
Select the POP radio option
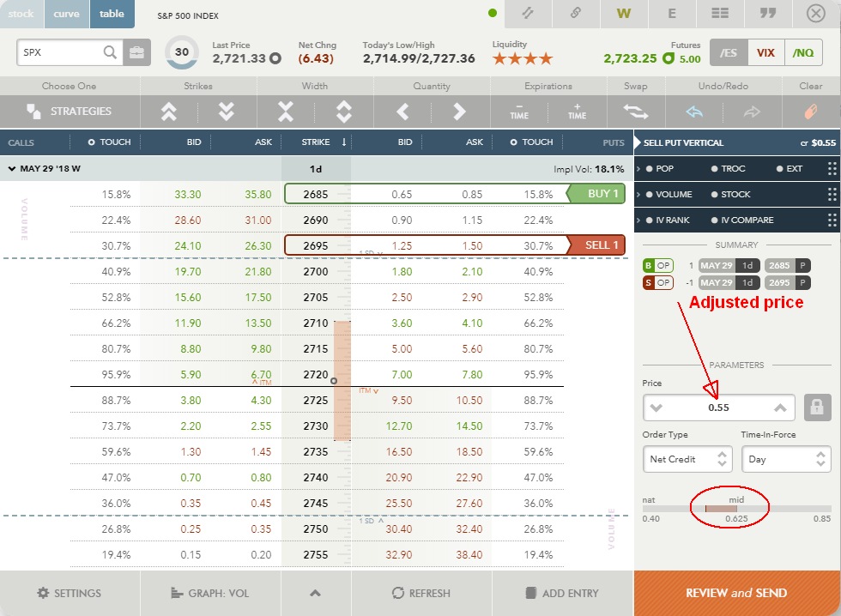[660, 168]
